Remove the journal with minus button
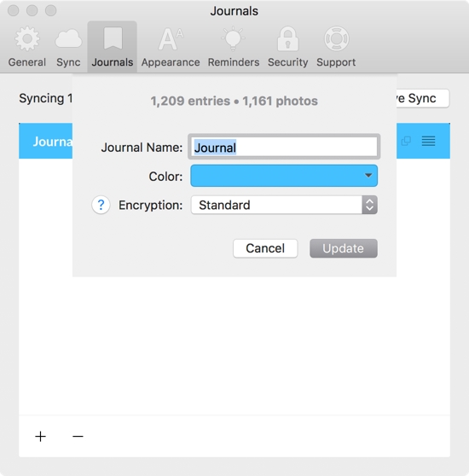 [78, 436]
